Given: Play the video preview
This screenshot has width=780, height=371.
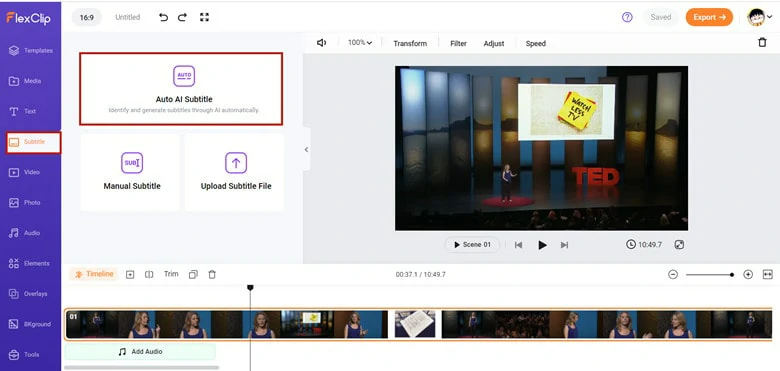Looking at the screenshot, I should [542, 245].
